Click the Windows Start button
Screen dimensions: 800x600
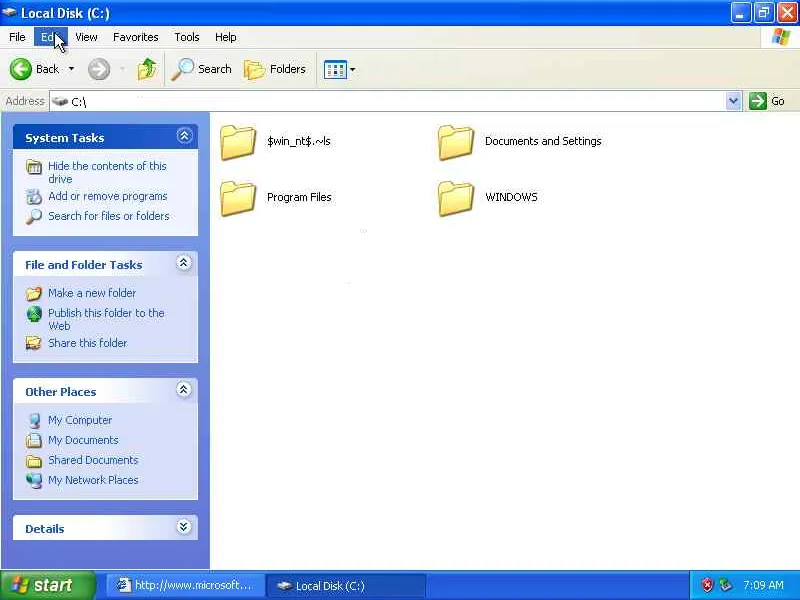tap(48, 585)
